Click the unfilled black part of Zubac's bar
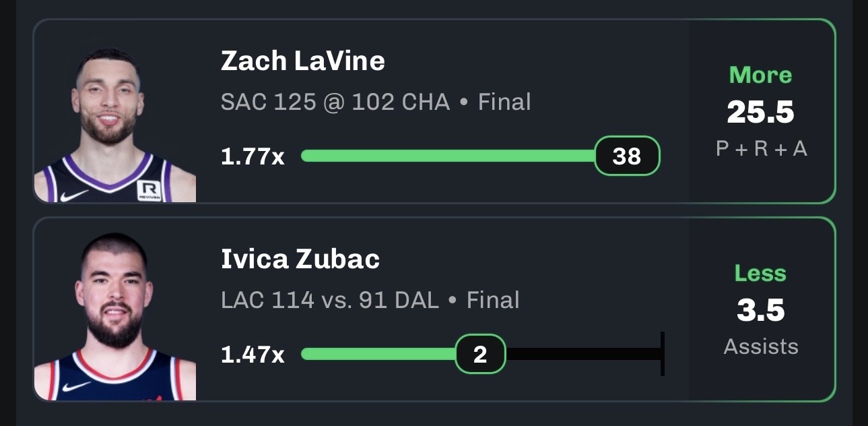Screen dimensions: 868x426 583,354
